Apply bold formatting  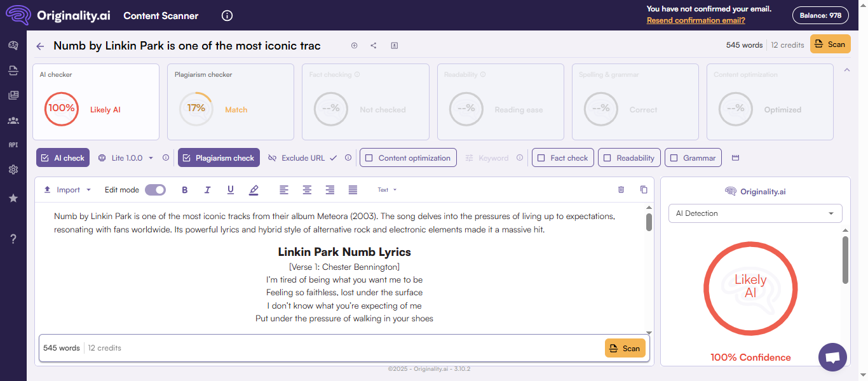[x=185, y=190]
